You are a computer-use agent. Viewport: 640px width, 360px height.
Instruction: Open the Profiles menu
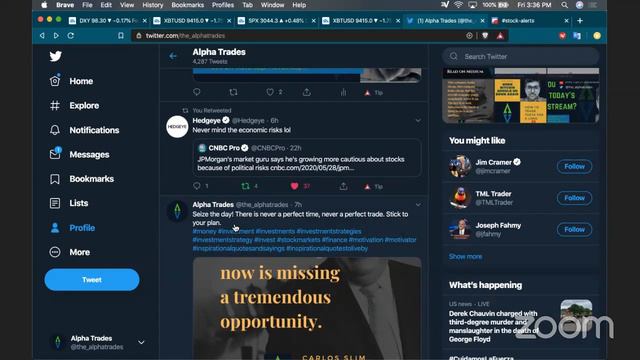[223, 5]
